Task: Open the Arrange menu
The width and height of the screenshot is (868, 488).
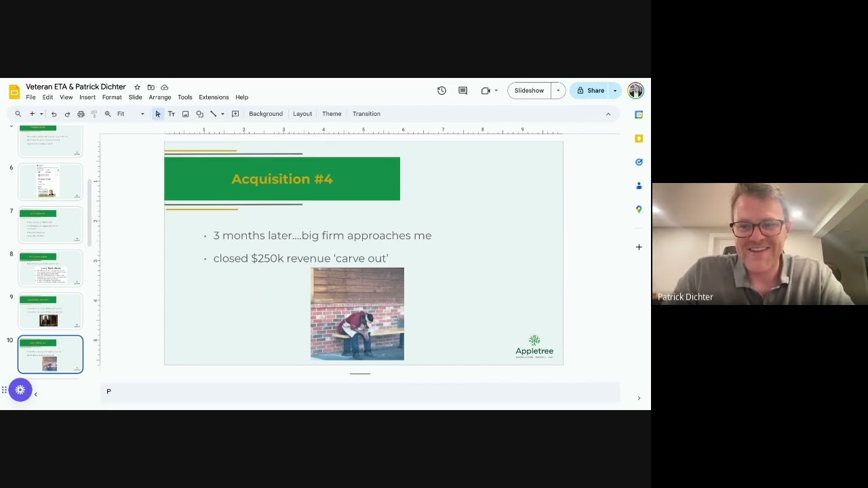Action: pos(160,98)
